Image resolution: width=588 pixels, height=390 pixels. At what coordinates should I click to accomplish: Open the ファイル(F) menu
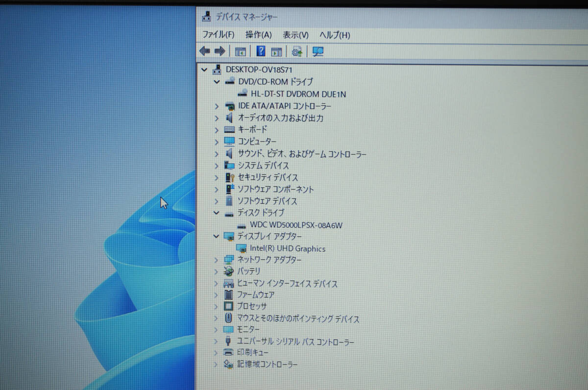coord(219,35)
